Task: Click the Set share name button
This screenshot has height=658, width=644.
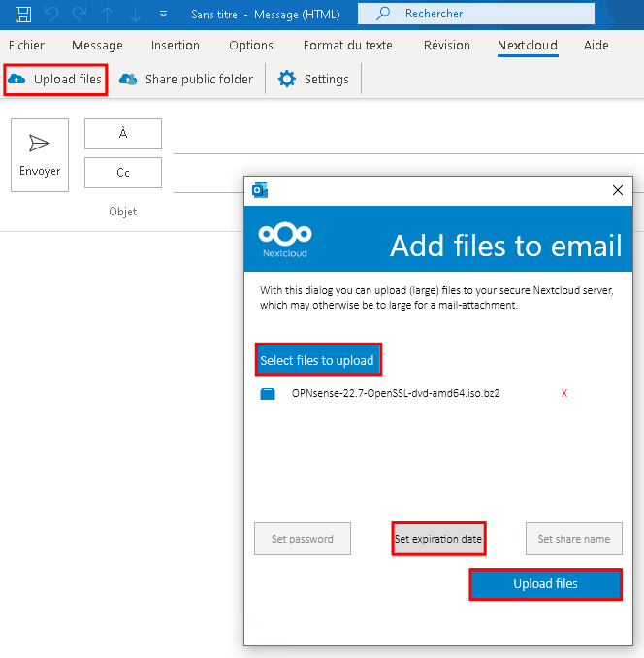Action: pyautogui.click(x=574, y=539)
